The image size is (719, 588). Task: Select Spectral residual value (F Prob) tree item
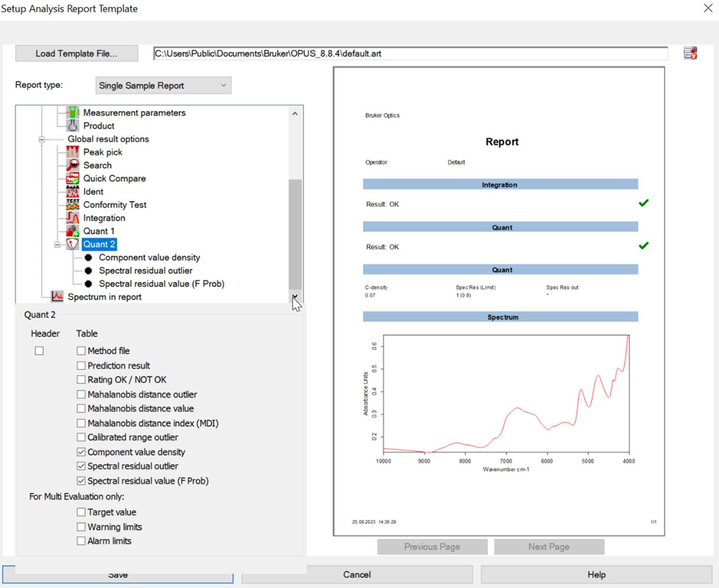point(162,284)
